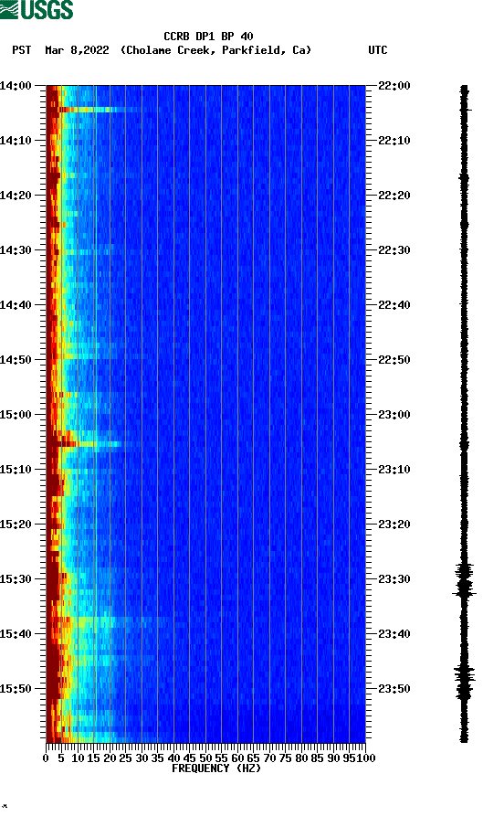Click the '14:10' PST time label
This screenshot has width=504, height=816.
coord(16,141)
